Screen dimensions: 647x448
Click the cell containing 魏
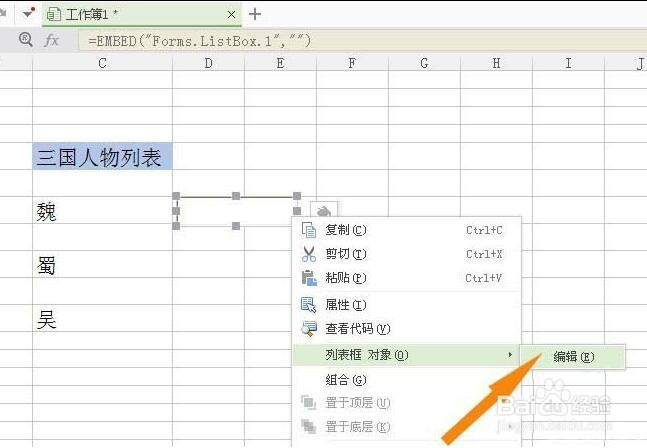coord(102,210)
